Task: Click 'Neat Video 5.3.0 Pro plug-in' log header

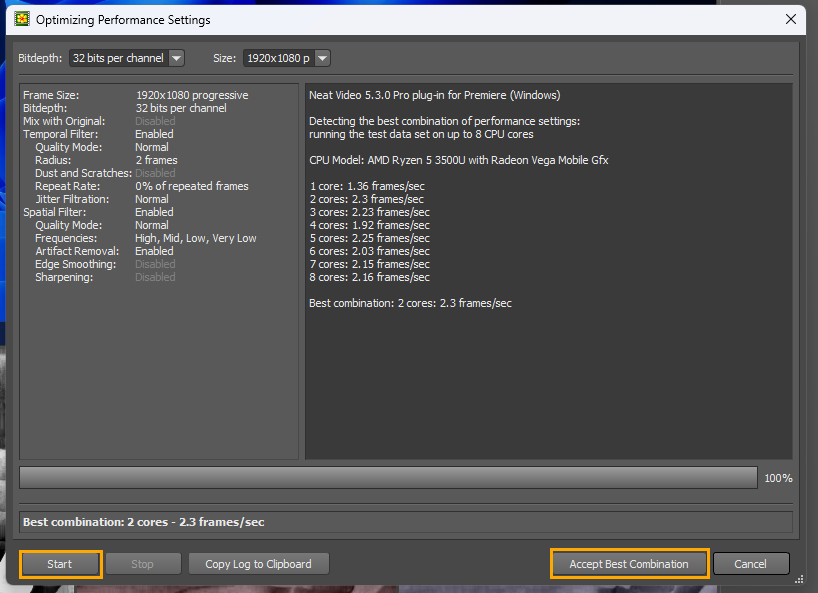Action: [x=435, y=95]
